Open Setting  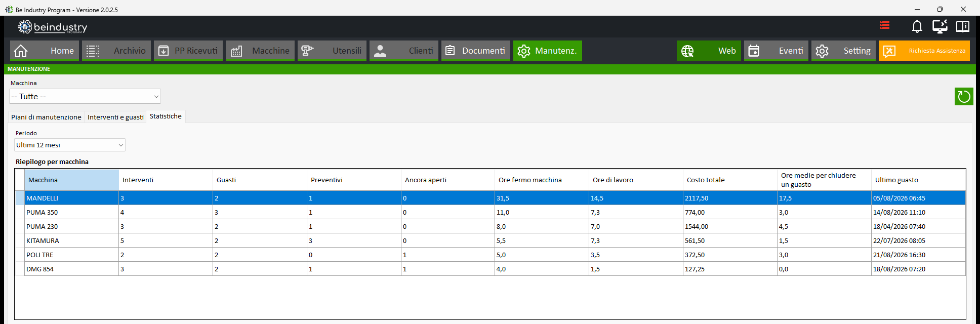[843, 51]
